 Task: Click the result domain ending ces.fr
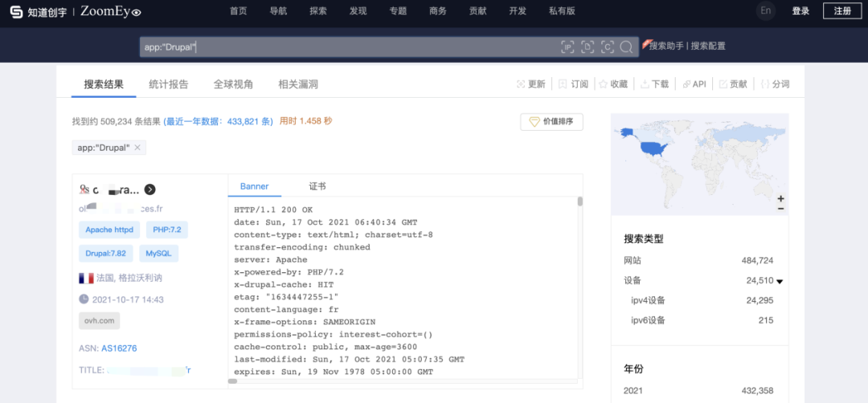click(121, 209)
